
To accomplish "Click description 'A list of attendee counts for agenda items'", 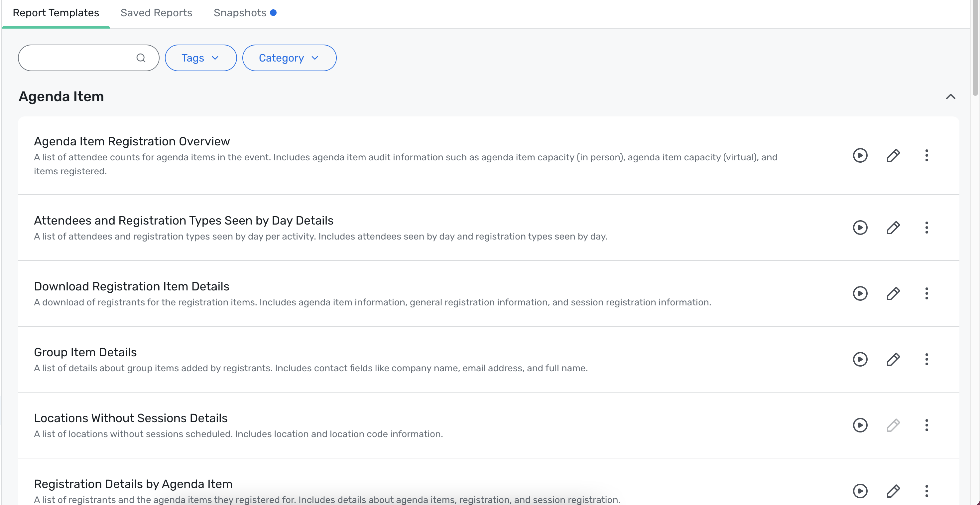I will (406, 164).
